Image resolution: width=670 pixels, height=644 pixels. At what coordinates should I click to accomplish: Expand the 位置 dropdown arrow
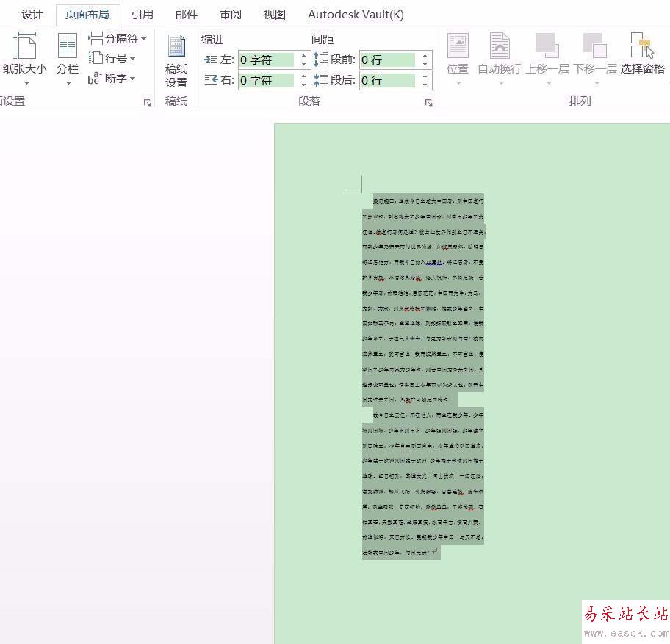pyautogui.click(x=458, y=82)
